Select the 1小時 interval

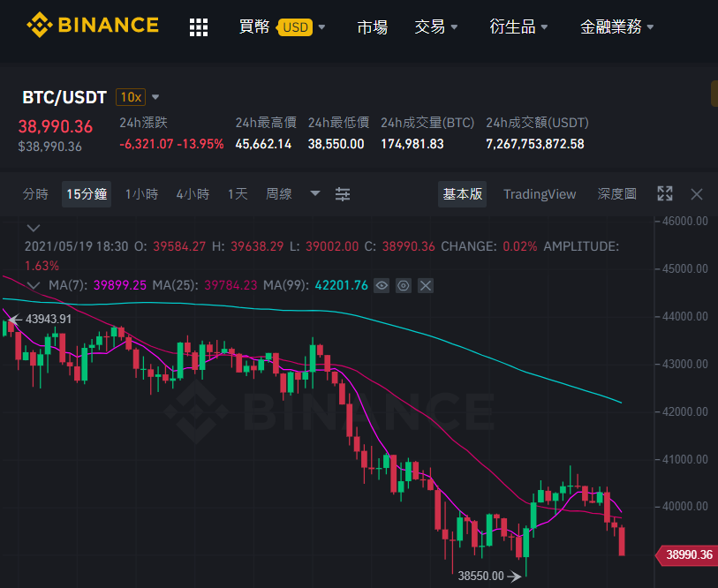coord(141,194)
